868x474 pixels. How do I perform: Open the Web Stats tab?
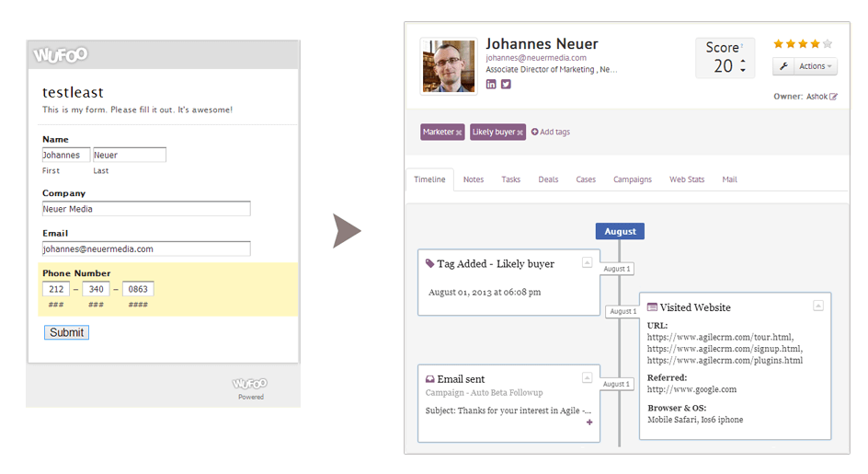(x=687, y=179)
